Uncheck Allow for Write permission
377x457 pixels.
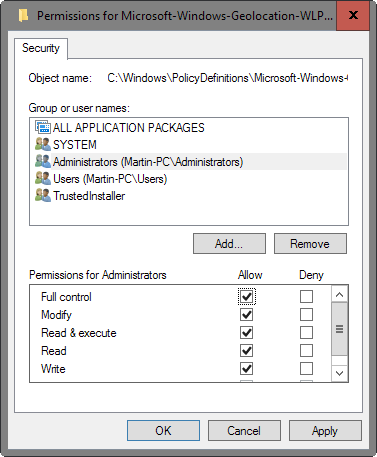246,369
